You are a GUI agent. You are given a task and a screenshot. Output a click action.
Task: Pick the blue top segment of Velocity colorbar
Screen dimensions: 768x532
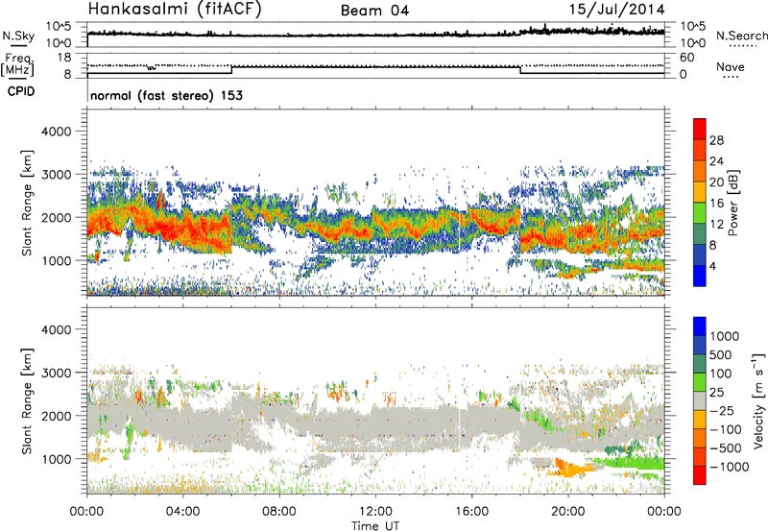[x=700, y=326]
